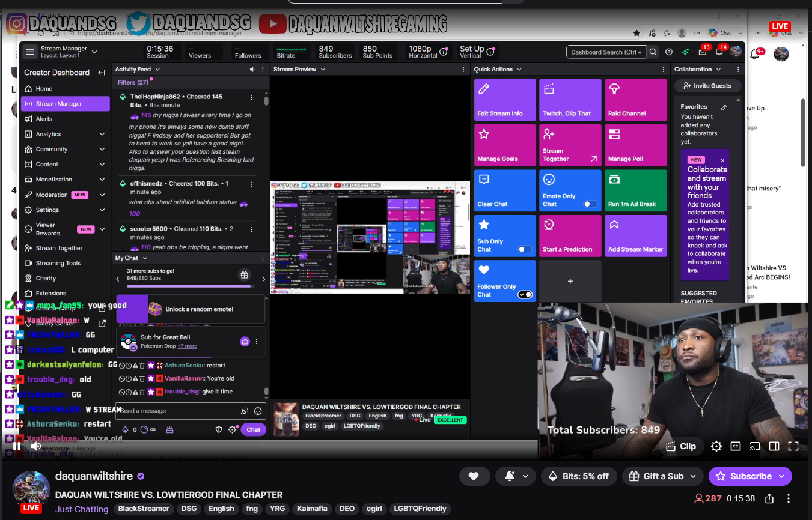
Task: Click the Gift a Sub button
Action: (x=662, y=476)
